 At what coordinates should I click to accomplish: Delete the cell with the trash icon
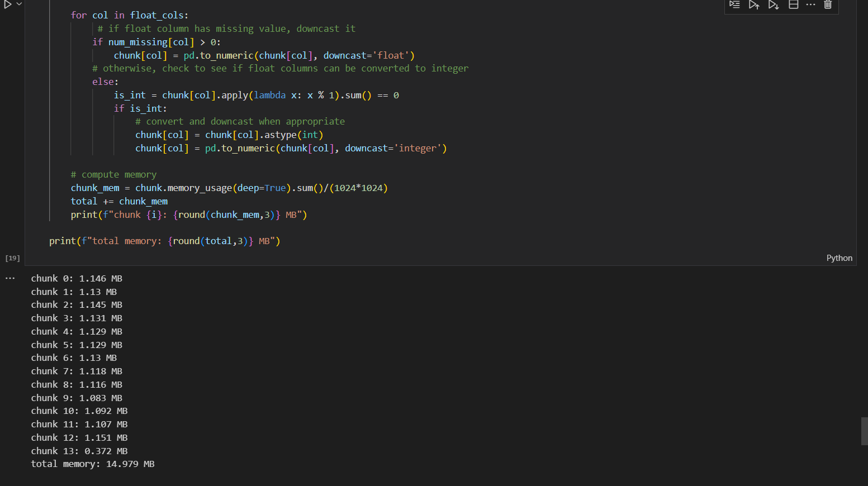point(828,4)
